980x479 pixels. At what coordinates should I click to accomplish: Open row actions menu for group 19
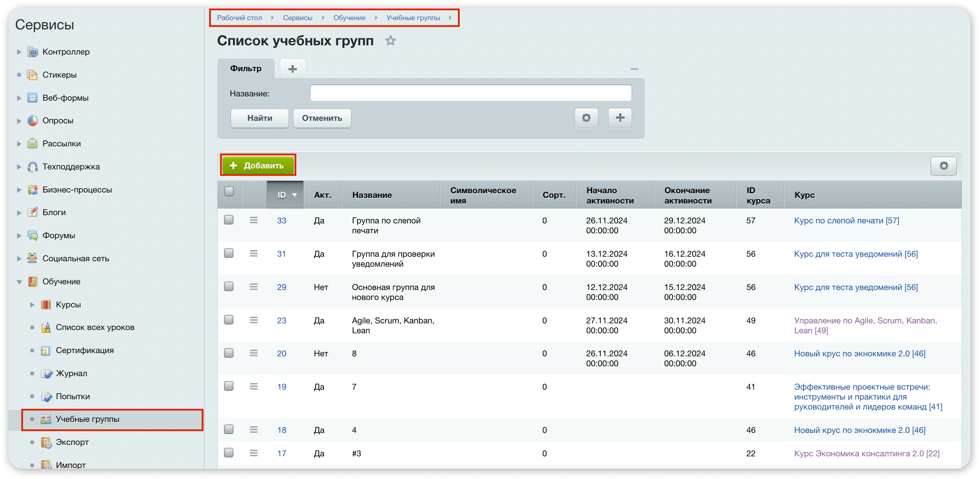click(254, 386)
